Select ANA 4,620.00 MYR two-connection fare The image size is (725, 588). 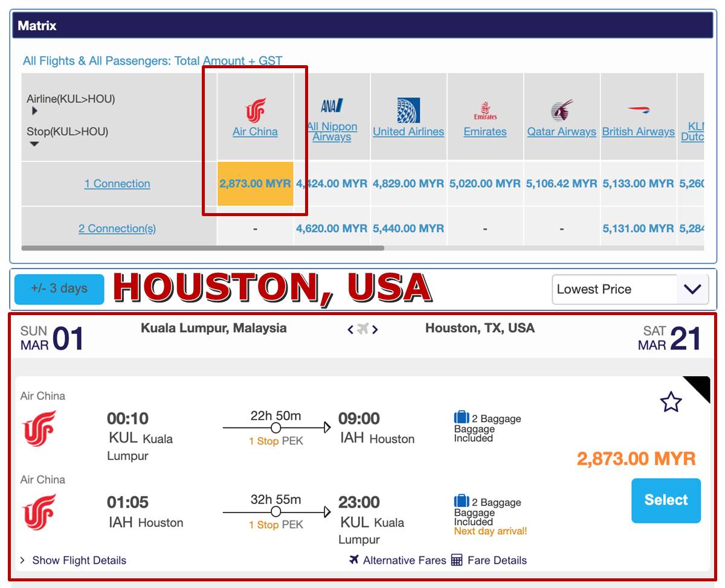click(x=332, y=229)
